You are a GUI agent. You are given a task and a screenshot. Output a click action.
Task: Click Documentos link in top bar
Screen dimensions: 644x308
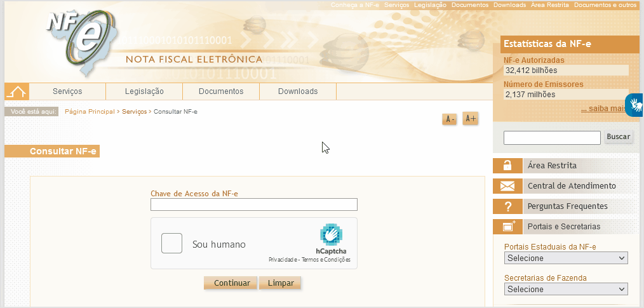click(470, 5)
